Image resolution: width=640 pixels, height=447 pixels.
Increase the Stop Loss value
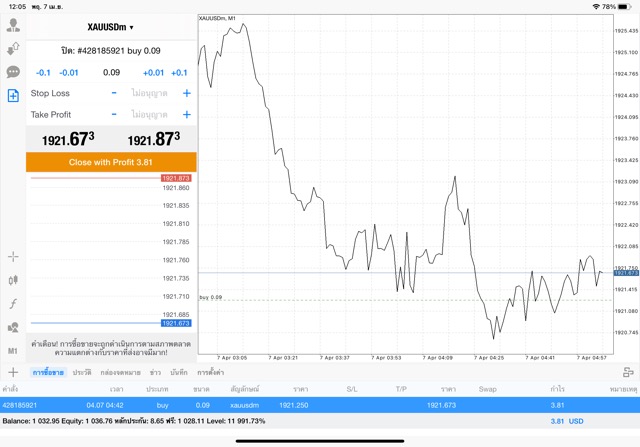[x=186, y=94]
